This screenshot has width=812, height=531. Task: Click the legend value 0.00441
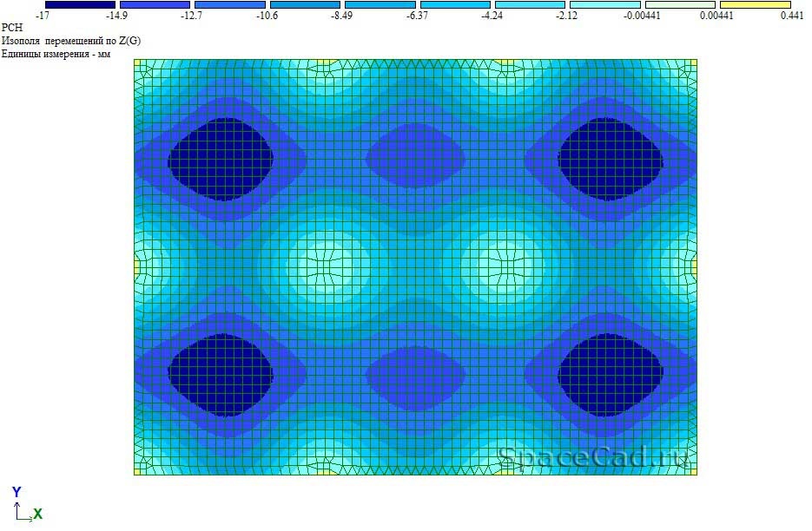click(716, 16)
